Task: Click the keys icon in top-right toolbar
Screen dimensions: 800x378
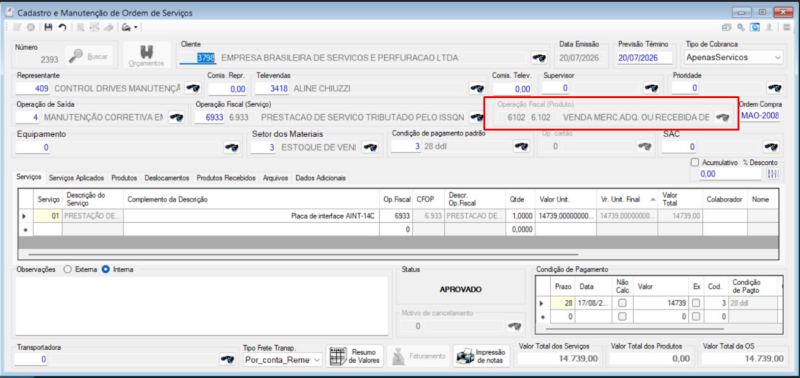Action: [740, 28]
